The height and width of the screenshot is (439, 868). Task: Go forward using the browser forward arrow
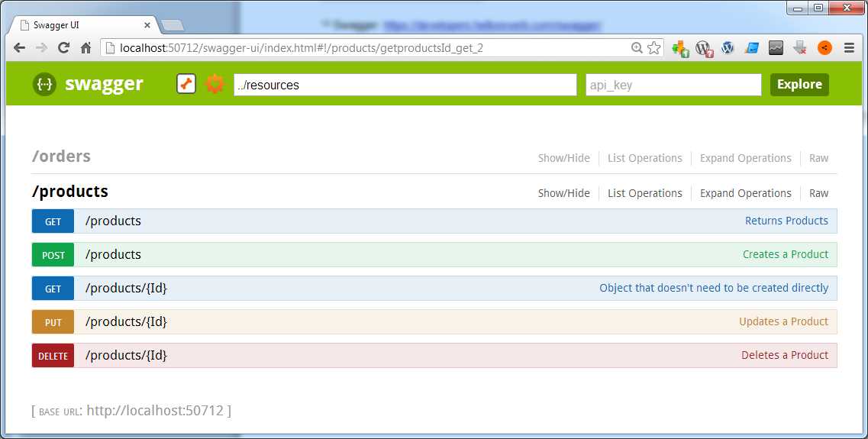click(x=41, y=48)
